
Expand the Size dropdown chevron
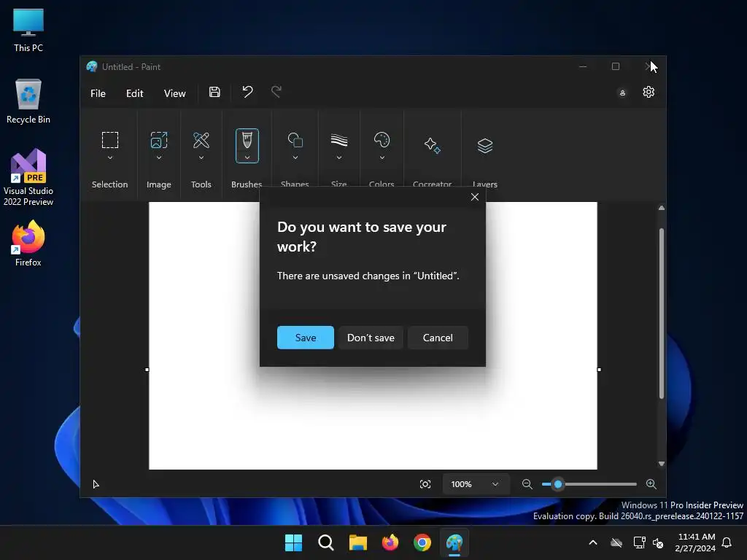click(339, 157)
